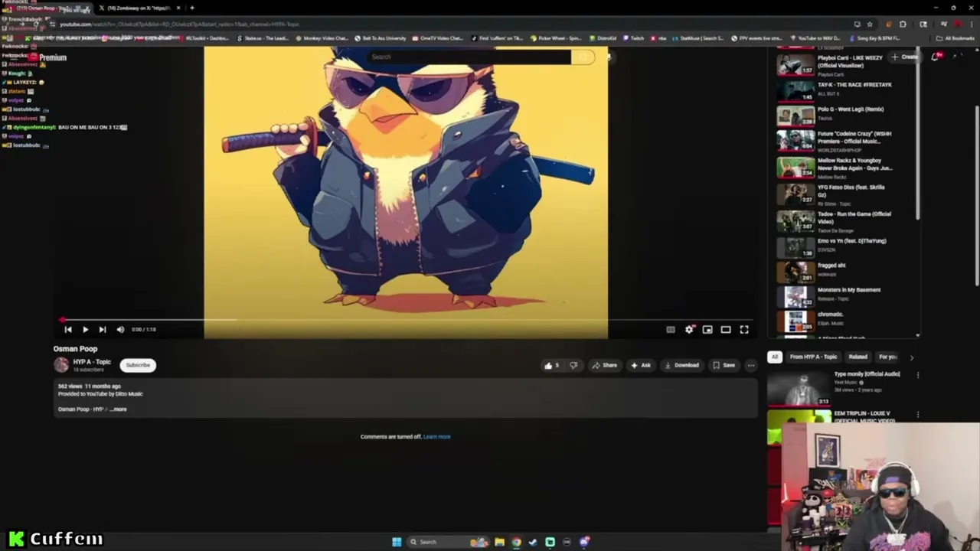980x551 pixels.
Task: Open the YouTube to WAV bookmark
Action: 815,38
